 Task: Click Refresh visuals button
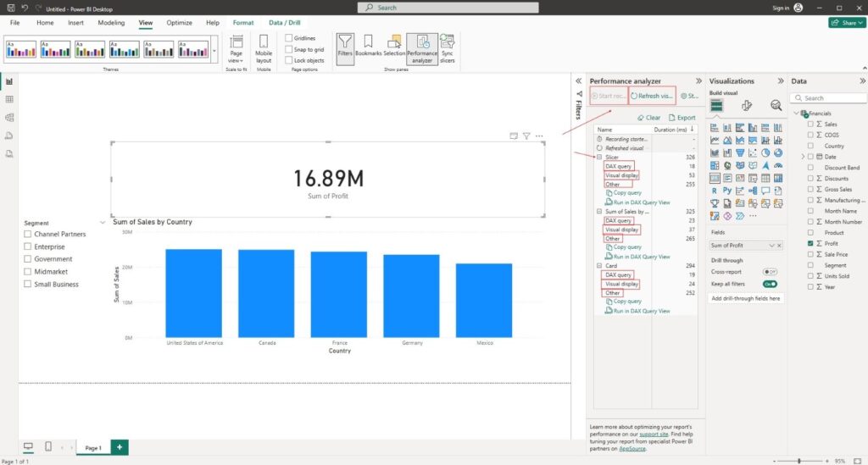click(652, 96)
